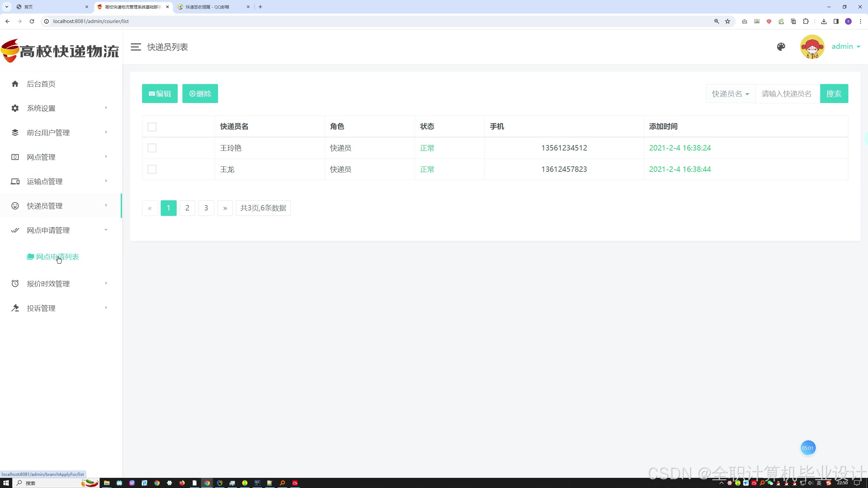Image resolution: width=868 pixels, height=488 pixels.
Task: Check the row checkbox for 王玲艳
Action: pyautogui.click(x=152, y=148)
